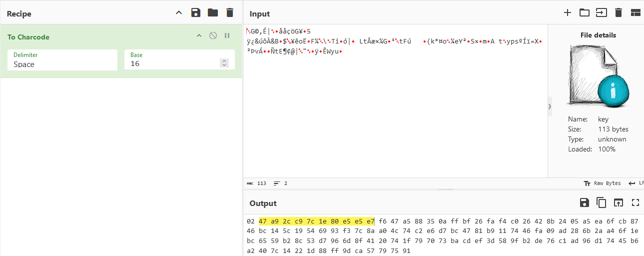Click the 'File details' heading
Viewport: 644px width, 256px height.
pyautogui.click(x=598, y=35)
